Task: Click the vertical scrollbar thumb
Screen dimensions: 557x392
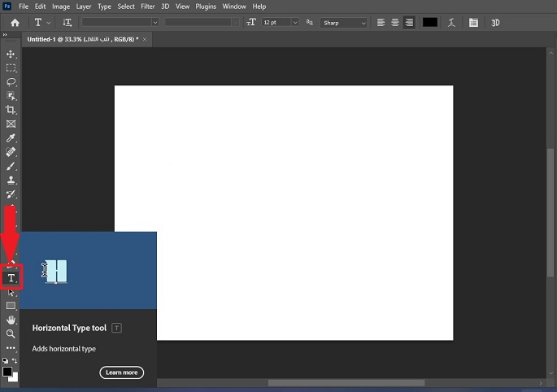Action: point(550,212)
